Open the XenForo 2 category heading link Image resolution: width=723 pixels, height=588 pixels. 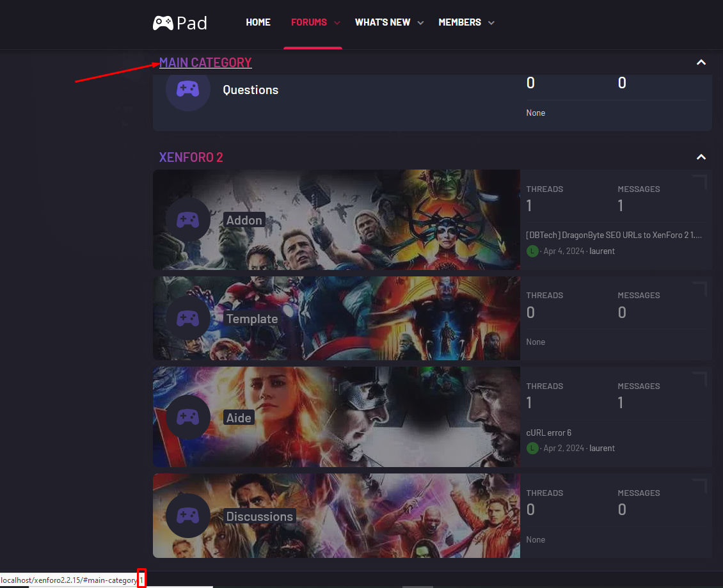point(191,157)
